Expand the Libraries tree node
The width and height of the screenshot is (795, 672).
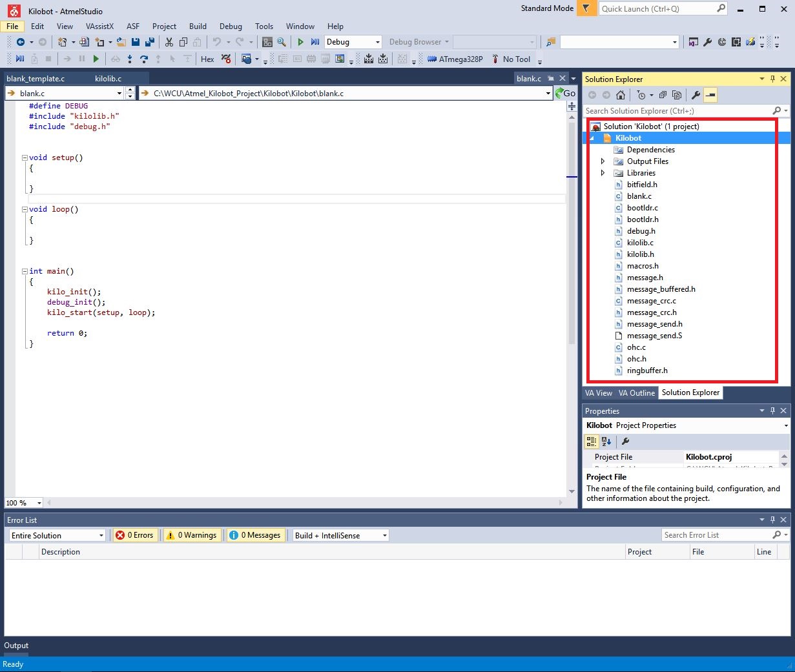[x=603, y=173]
